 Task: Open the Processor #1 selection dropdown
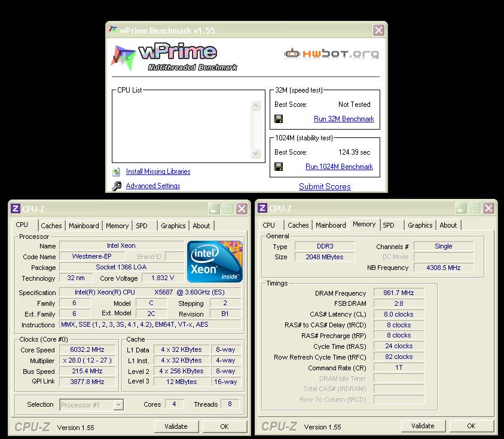118,404
